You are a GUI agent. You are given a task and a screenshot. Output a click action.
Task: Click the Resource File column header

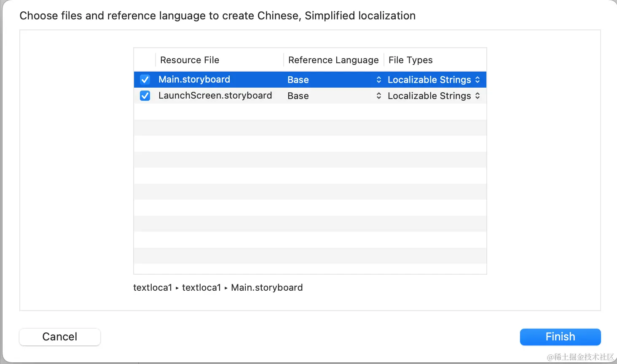tap(190, 60)
